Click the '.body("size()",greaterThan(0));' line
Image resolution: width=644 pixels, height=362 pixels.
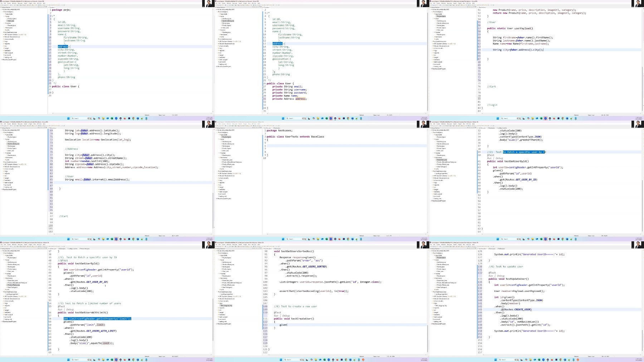(x=521, y=140)
